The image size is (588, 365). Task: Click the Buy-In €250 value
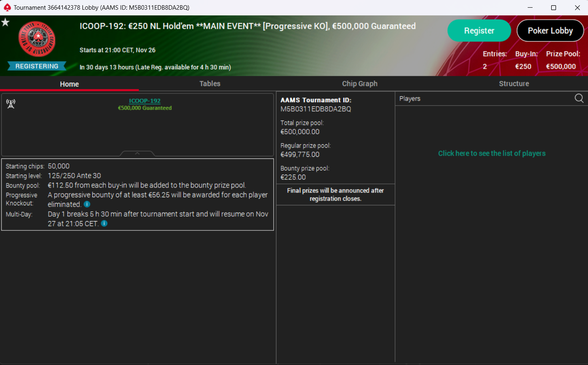(x=523, y=67)
